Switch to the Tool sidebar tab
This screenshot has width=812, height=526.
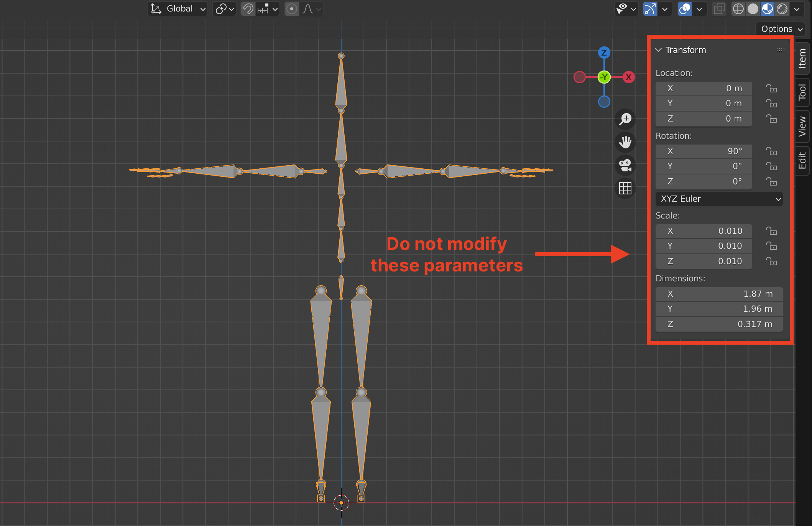click(x=802, y=92)
